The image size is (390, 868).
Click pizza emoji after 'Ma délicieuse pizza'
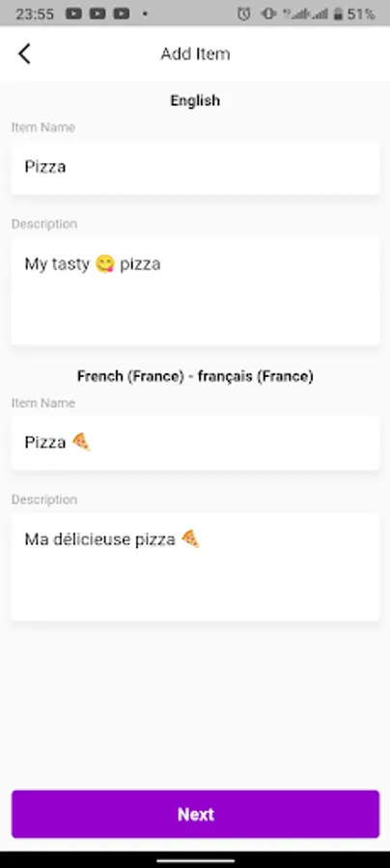[x=190, y=538]
